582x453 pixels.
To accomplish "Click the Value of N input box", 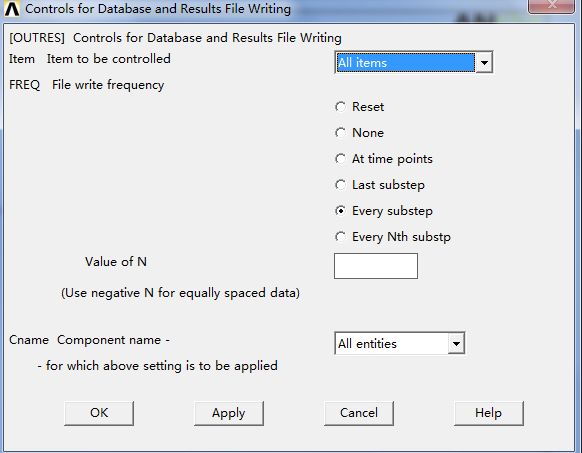I will [376, 266].
